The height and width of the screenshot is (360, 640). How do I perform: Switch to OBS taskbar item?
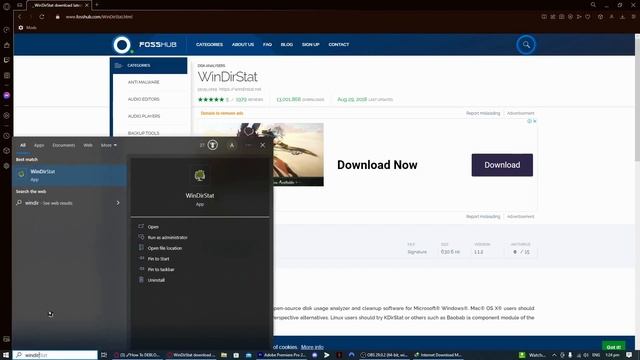pos(384,355)
